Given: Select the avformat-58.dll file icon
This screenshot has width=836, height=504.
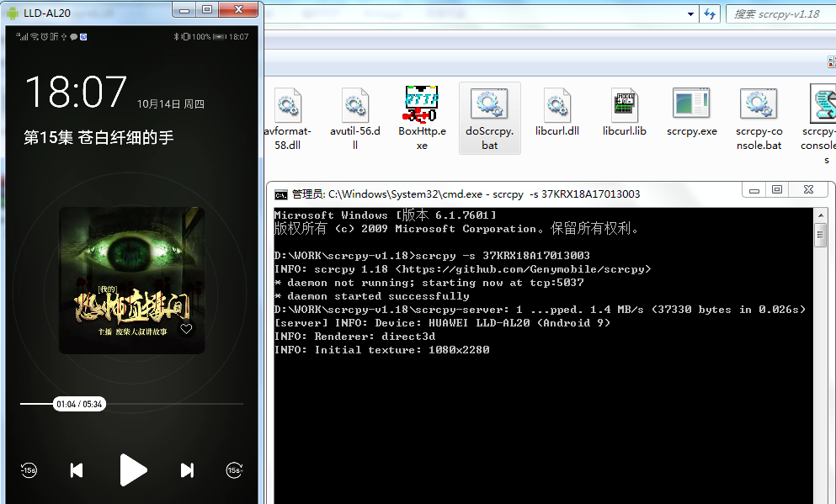Looking at the screenshot, I should (289, 105).
